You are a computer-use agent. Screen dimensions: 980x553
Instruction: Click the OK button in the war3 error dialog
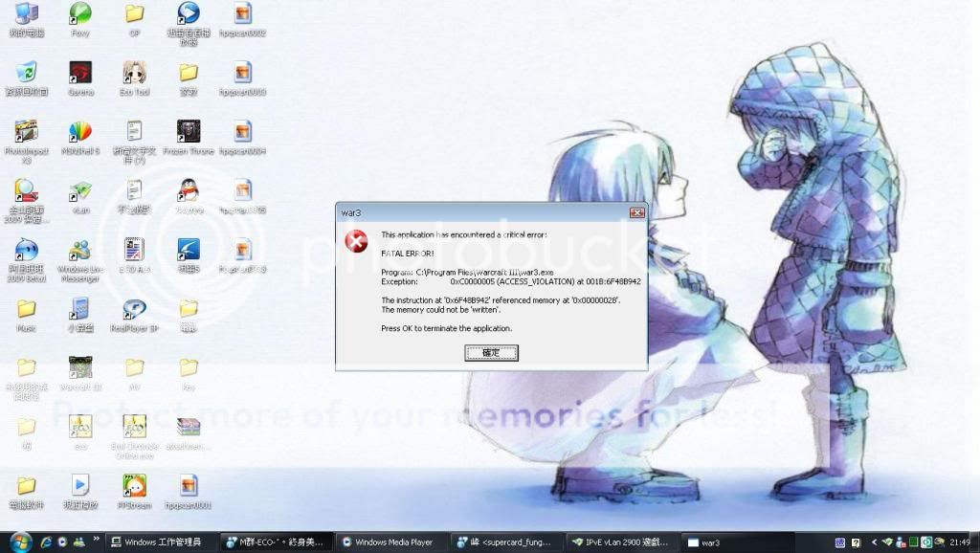pos(491,353)
